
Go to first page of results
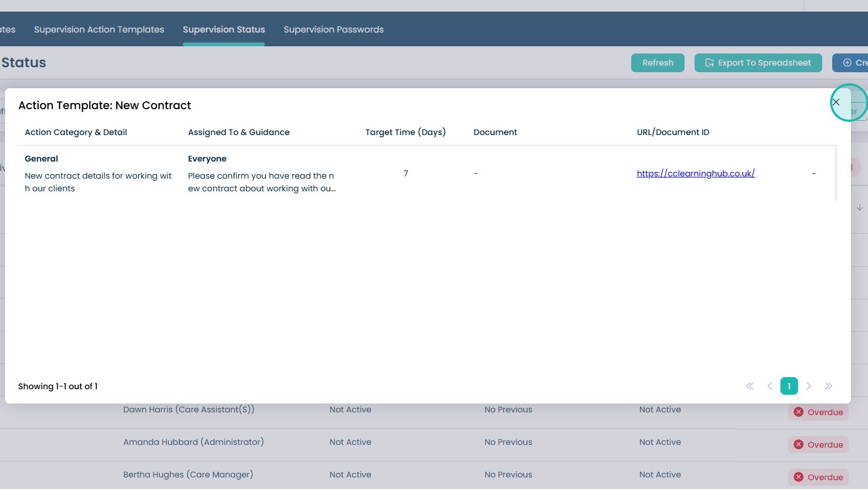(750, 386)
